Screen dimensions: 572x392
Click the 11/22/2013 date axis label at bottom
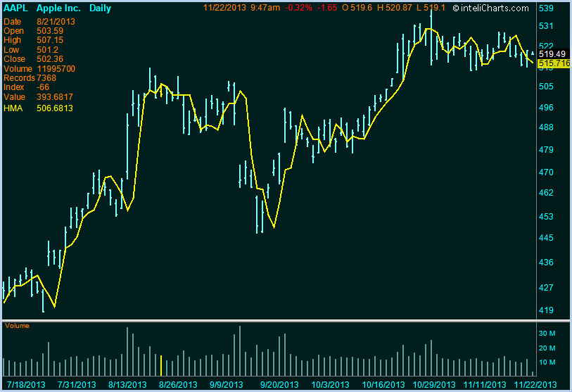tap(535, 385)
